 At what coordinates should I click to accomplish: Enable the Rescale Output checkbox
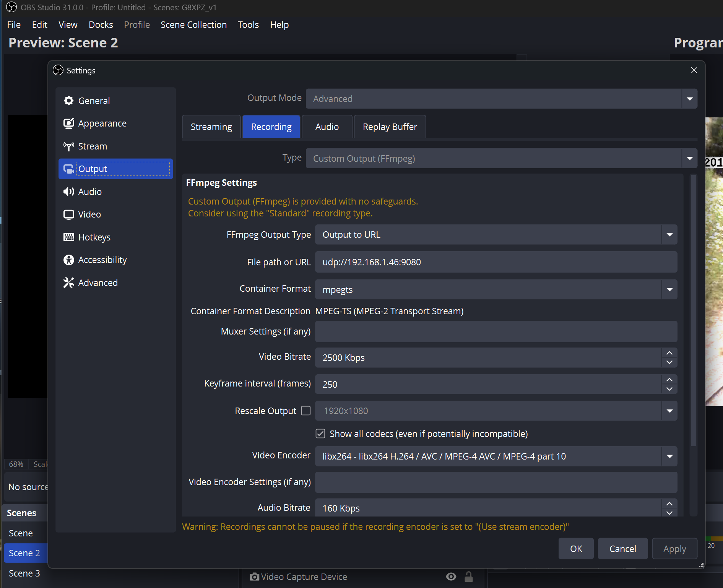306,411
